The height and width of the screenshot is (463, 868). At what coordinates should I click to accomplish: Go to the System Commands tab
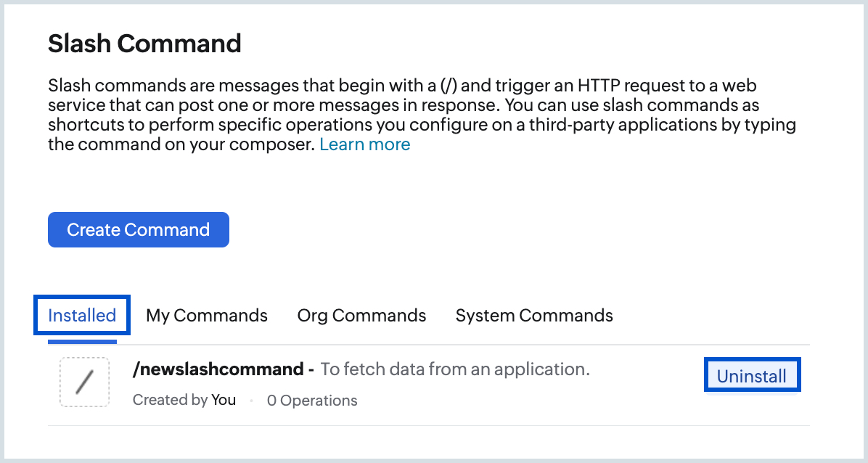534,316
